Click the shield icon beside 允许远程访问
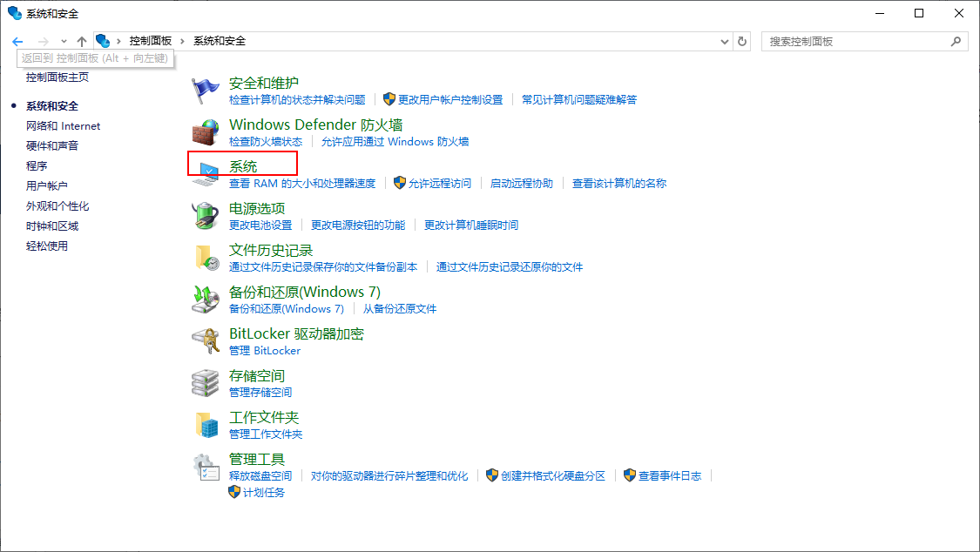 pyautogui.click(x=400, y=183)
